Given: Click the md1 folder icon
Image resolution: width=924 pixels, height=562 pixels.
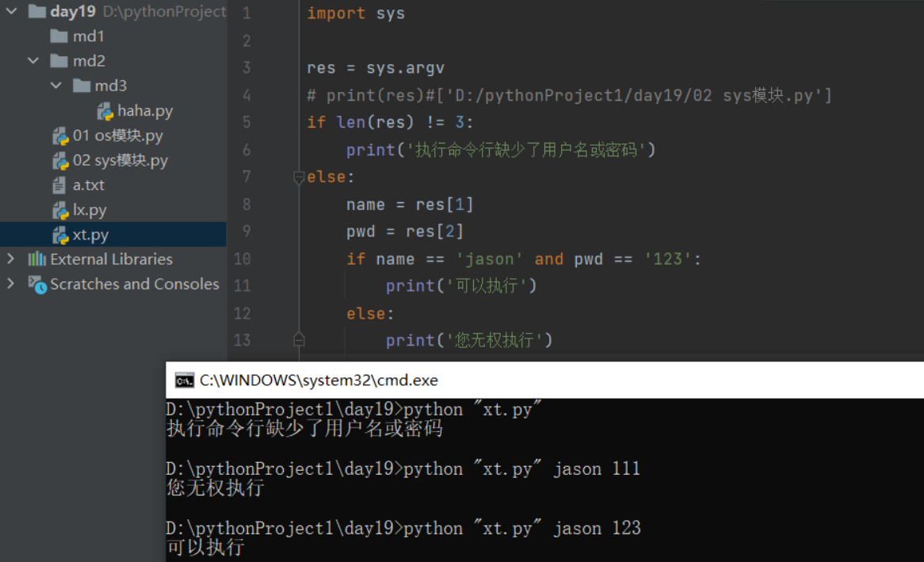Looking at the screenshot, I should click(x=59, y=36).
